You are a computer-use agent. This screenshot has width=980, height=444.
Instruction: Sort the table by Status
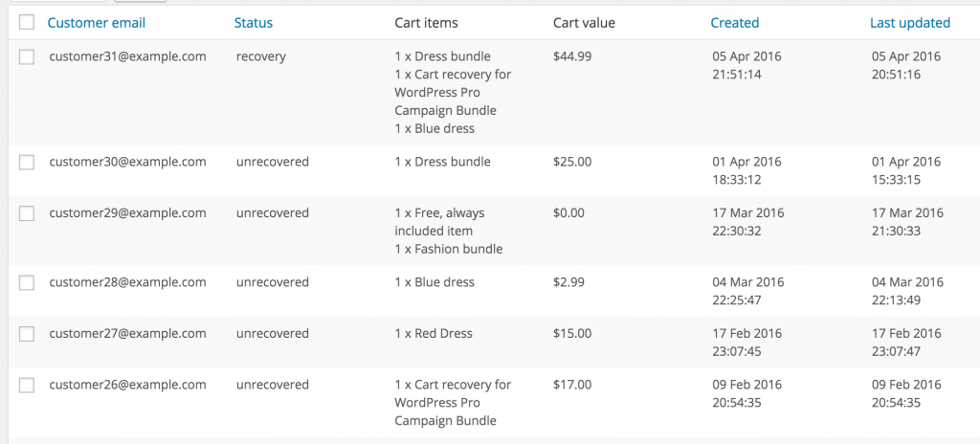(x=253, y=23)
